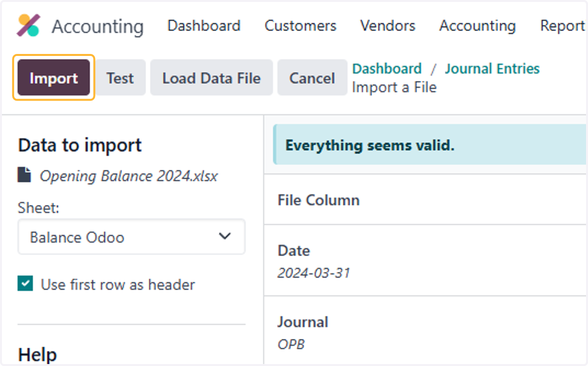Click the chevron arrow in the Sheet selector
Image resolution: width=588 pixels, height=366 pixels.
click(225, 236)
